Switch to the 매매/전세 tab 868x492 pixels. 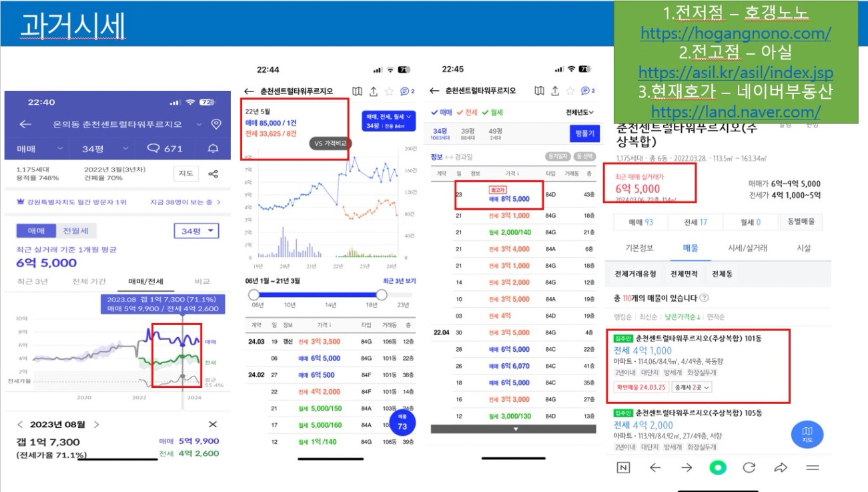(x=145, y=281)
